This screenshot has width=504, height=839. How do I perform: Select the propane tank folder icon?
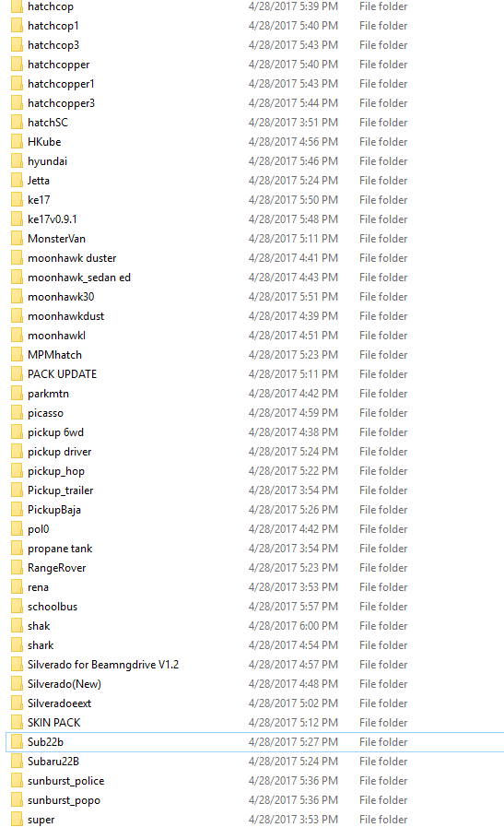[17, 549]
